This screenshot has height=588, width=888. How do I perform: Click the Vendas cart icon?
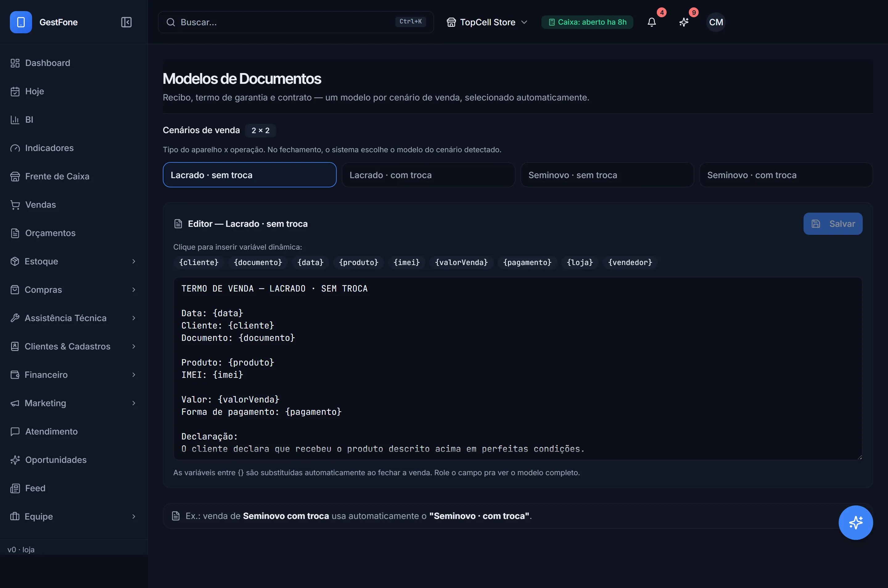coord(15,205)
